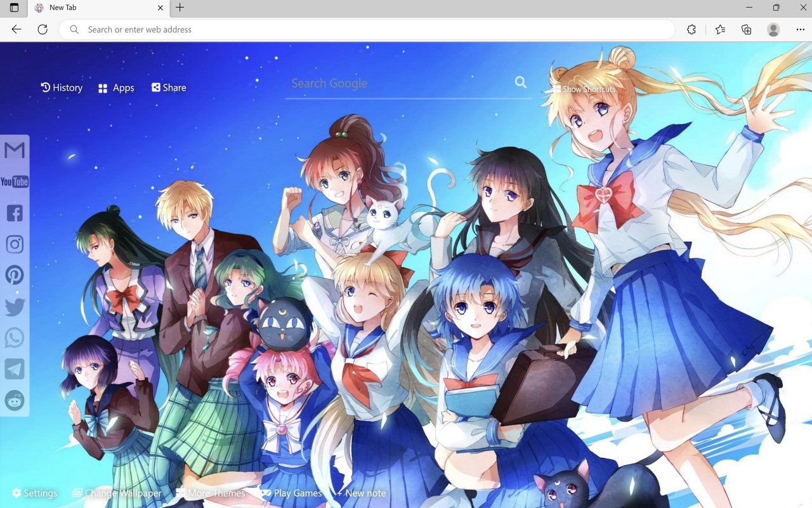
Task: Refresh the current page
Action: [x=43, y=29]
